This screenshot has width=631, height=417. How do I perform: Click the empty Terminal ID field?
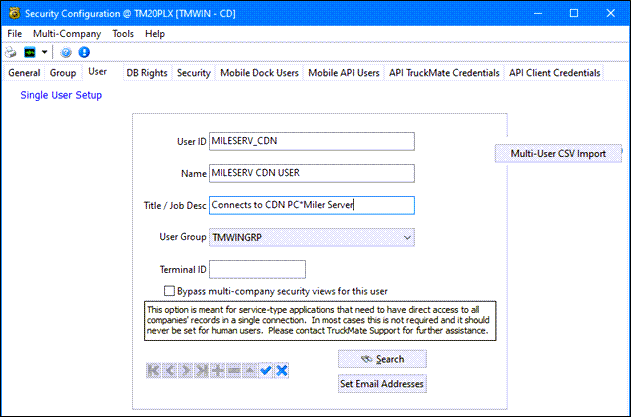tap(258, 269)
